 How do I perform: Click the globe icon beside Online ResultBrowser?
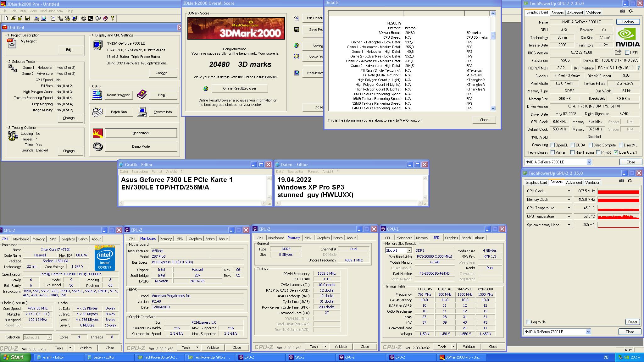tap(206, 89)
